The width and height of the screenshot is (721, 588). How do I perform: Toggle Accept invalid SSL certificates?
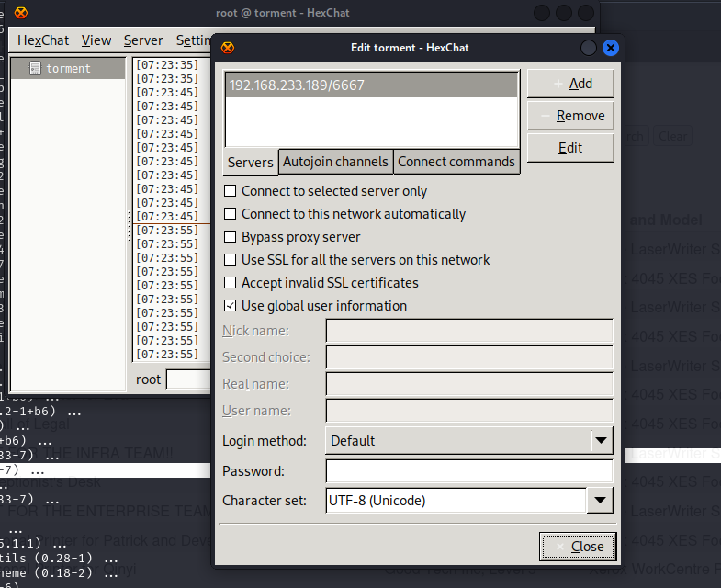(x=230, y=282)
